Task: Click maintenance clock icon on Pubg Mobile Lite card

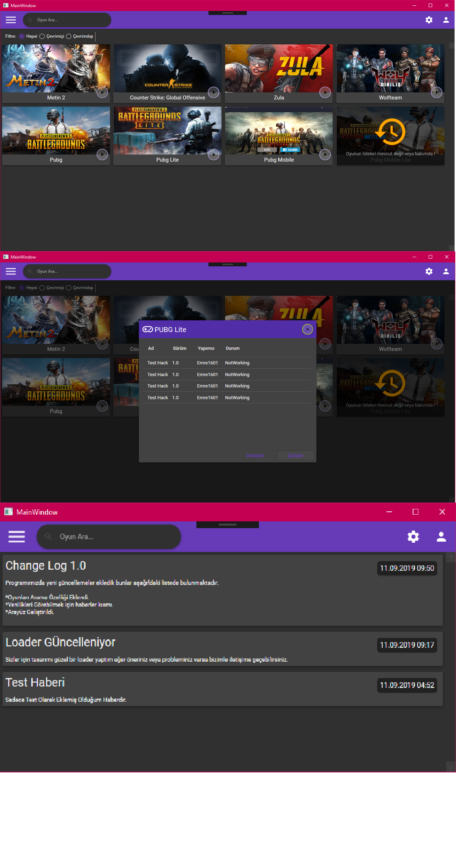Action: click(391, 132)
